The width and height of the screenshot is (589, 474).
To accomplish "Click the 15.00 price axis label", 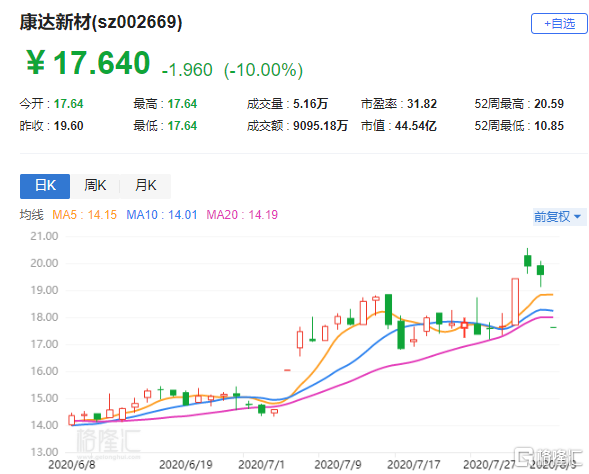I will pos(44,399).
